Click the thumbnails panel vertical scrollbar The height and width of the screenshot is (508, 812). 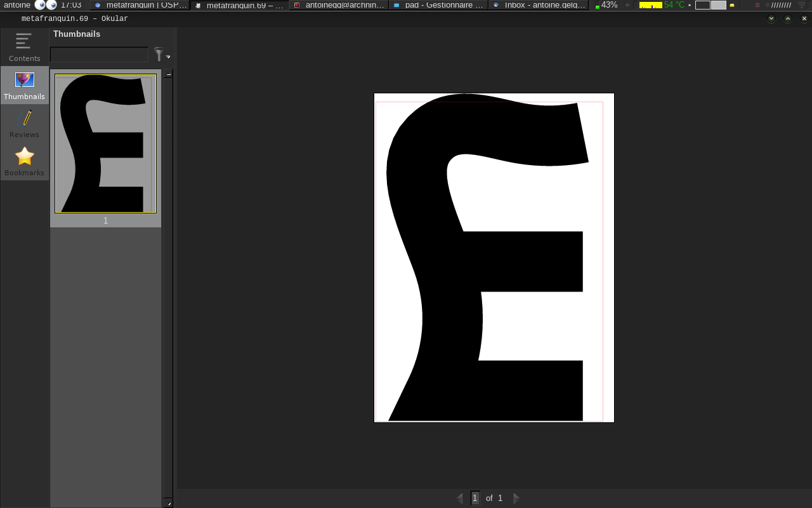click(168, 286)
